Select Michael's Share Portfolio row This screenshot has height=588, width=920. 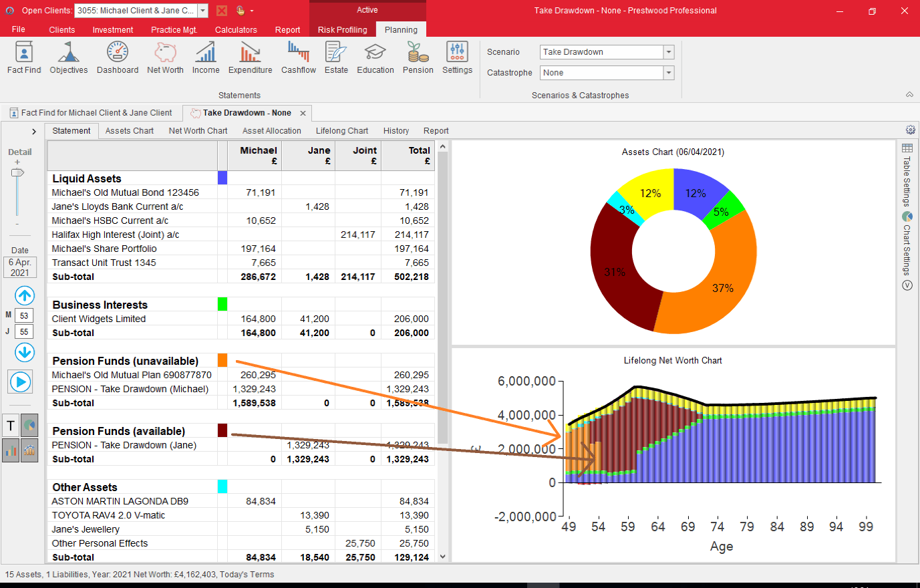pos(241,249)
